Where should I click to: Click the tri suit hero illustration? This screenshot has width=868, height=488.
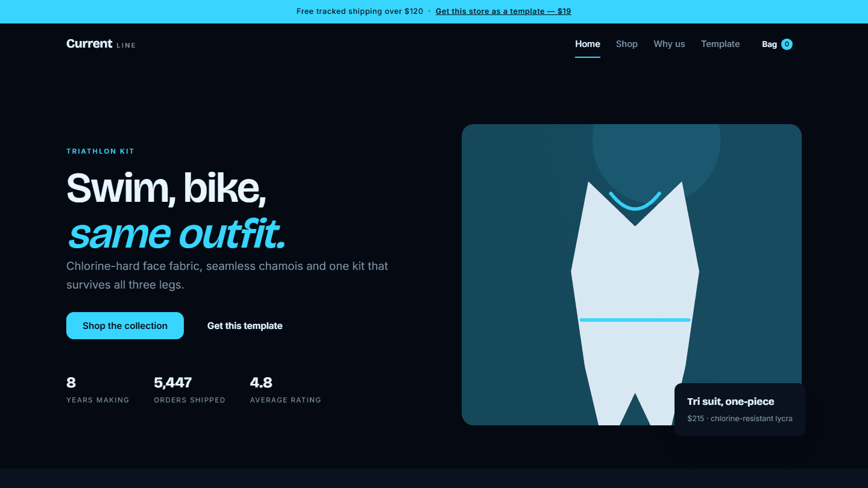tap(632, 275)
